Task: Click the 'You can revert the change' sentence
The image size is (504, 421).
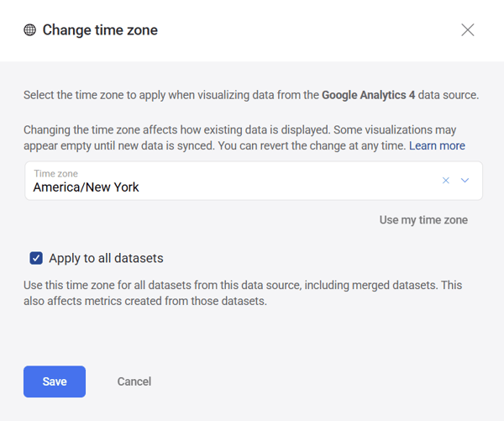Action: (336, 145)
